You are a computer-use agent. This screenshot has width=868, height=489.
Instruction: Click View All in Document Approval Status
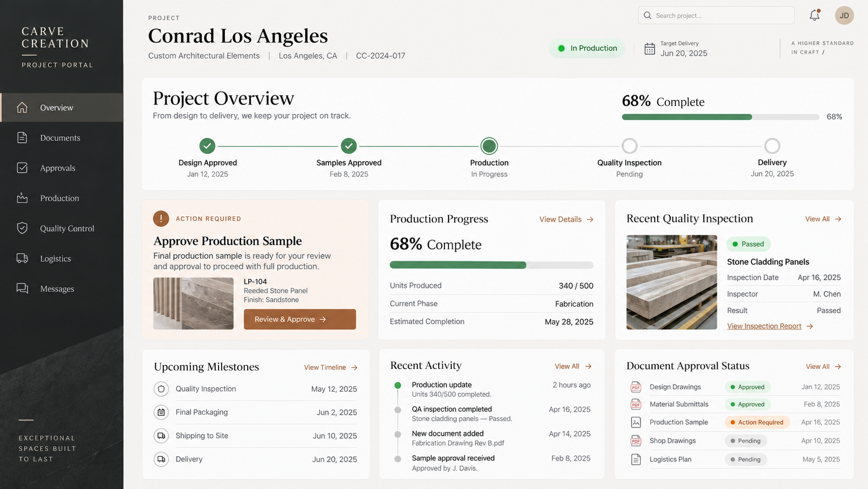pyautogui.click(x=823, y=366)
